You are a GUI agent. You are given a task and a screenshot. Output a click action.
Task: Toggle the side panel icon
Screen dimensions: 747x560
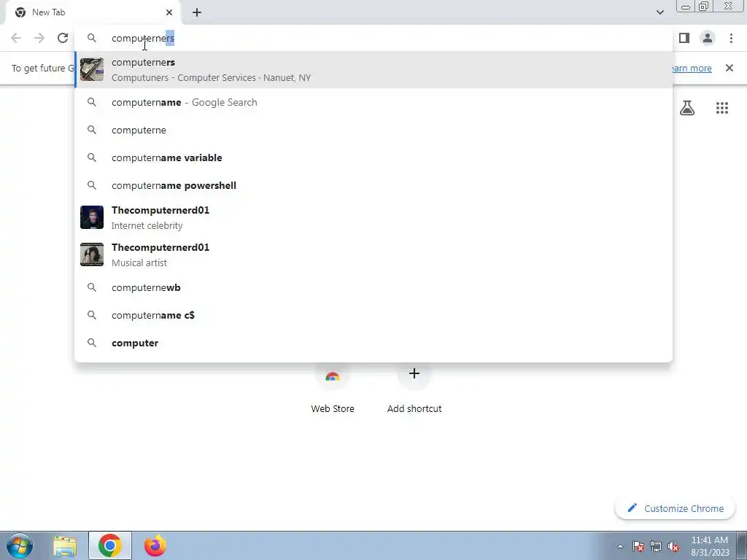pyautogui.click(x=684, y=38)
